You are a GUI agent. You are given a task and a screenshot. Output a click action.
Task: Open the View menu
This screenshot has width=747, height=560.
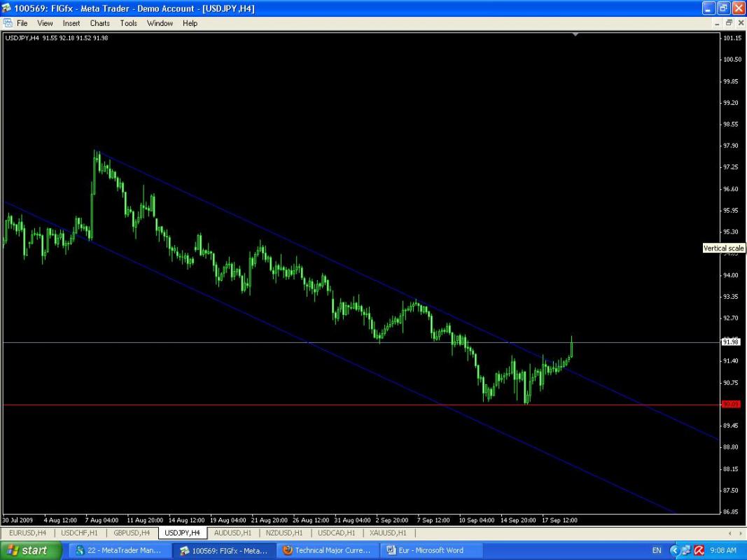click(45, 23)
